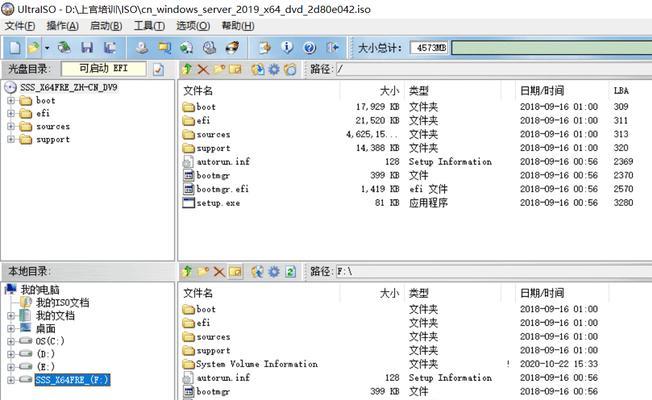This screenshot has width=652, height=400.
Task: Expand the (D:) drive node
Action: click(11, 354)
